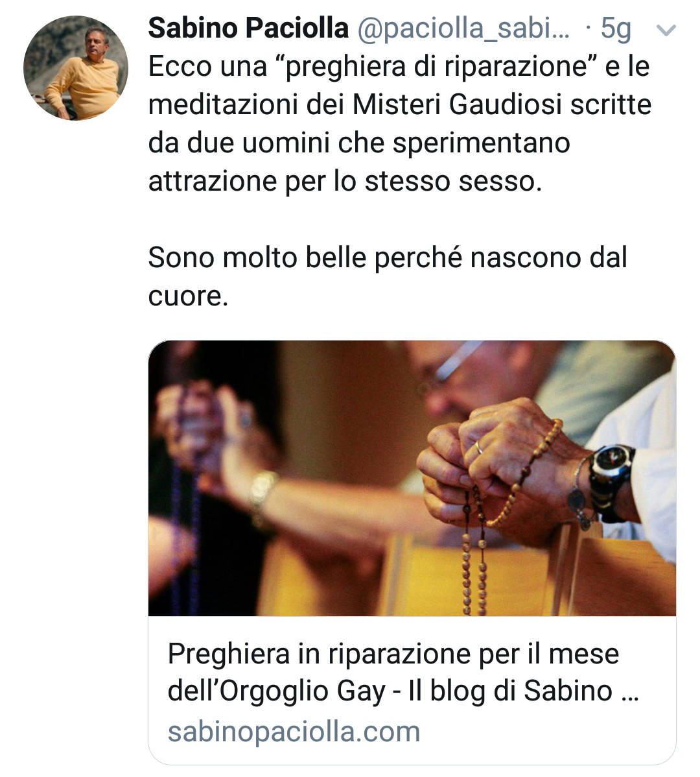700x777 pixels.
Task: Click the word 'cuore.' ending the tweet
Action: (188, 296)
